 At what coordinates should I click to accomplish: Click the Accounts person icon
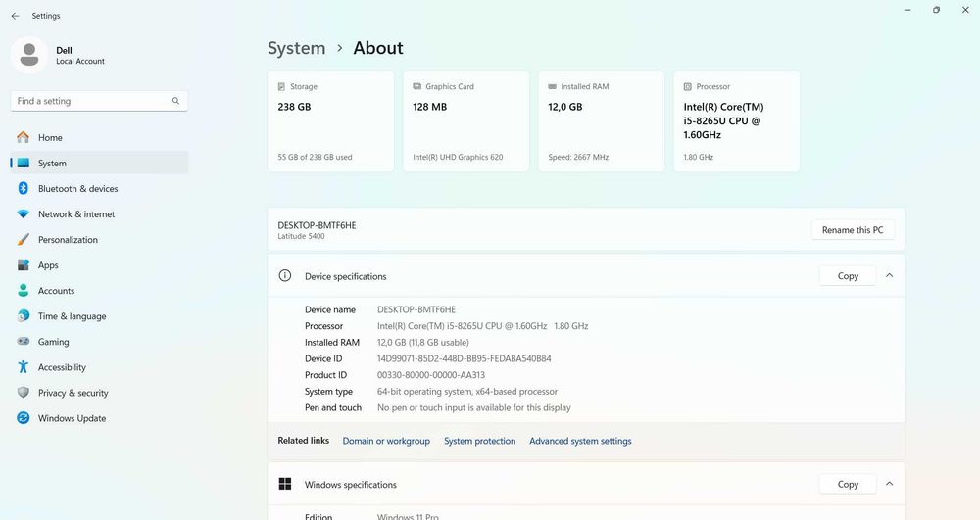point(24,291)
